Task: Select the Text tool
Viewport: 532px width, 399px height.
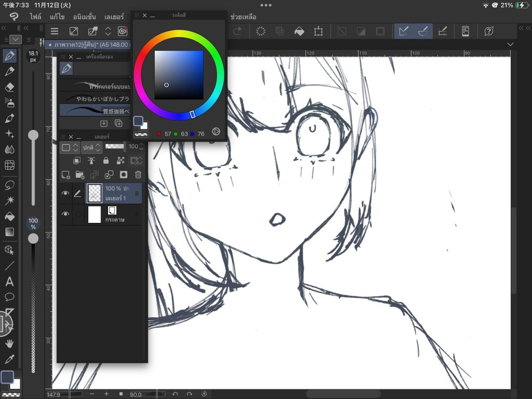Action: pos(10,281)
